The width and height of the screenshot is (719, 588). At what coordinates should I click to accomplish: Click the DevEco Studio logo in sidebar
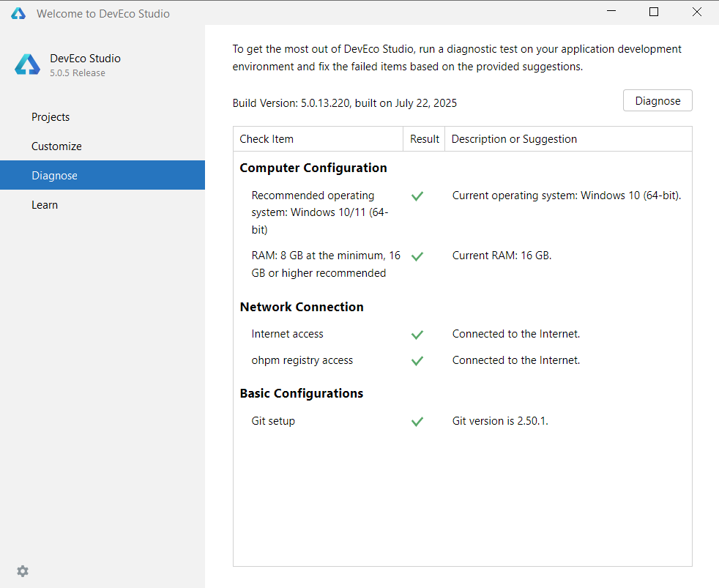28,64
